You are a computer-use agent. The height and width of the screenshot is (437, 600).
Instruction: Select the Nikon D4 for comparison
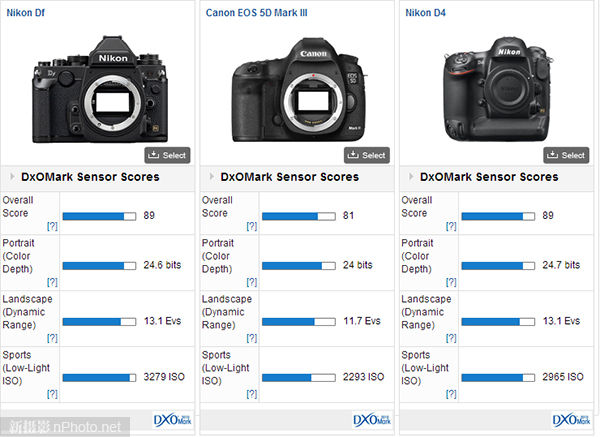(x=566, y=155)
